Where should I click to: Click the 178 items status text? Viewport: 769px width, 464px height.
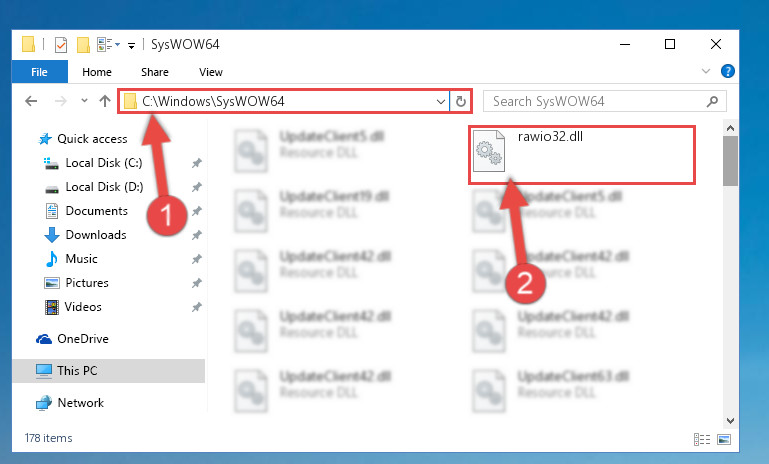click(x=49, y=438)
